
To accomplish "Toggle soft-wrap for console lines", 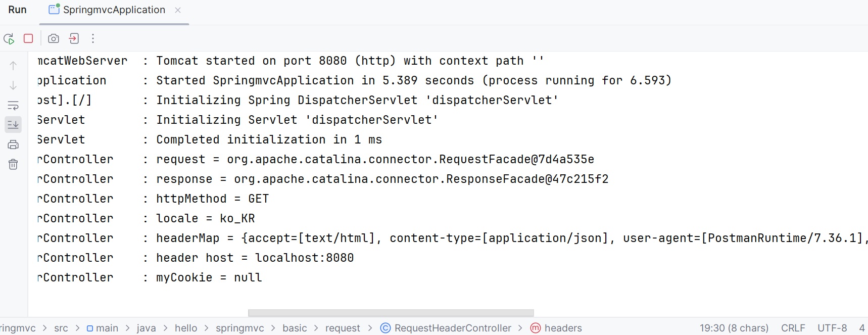I will pos(13,106).
